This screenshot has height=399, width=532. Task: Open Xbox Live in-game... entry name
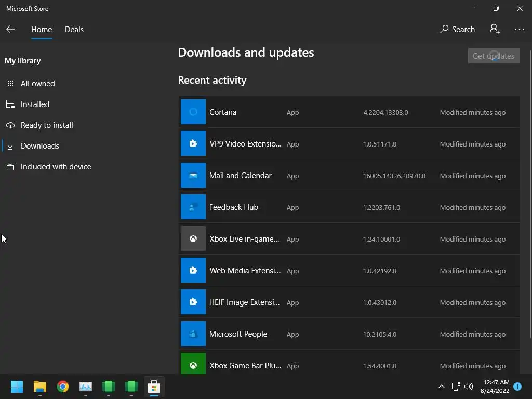(x=244, y=239)
